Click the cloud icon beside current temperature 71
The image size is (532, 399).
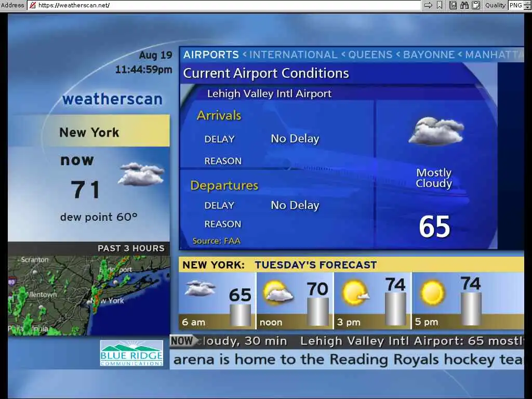pyautogui.click(x=141, y=174)
